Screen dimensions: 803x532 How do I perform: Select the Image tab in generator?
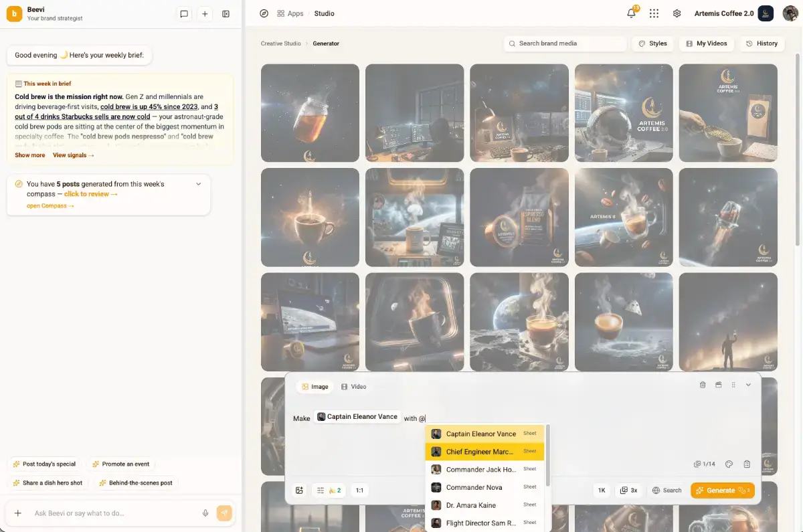tap(315, 387)
